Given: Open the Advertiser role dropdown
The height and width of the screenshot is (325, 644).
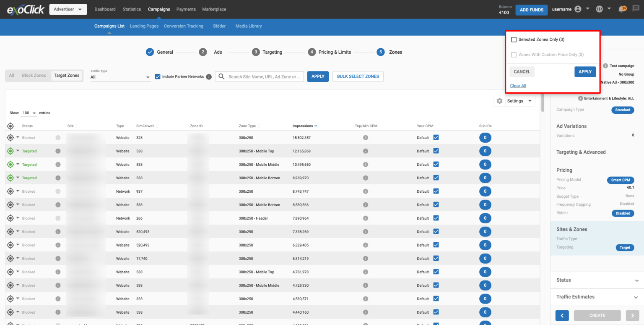Looking at the screenshot, I should click(68, 9).
